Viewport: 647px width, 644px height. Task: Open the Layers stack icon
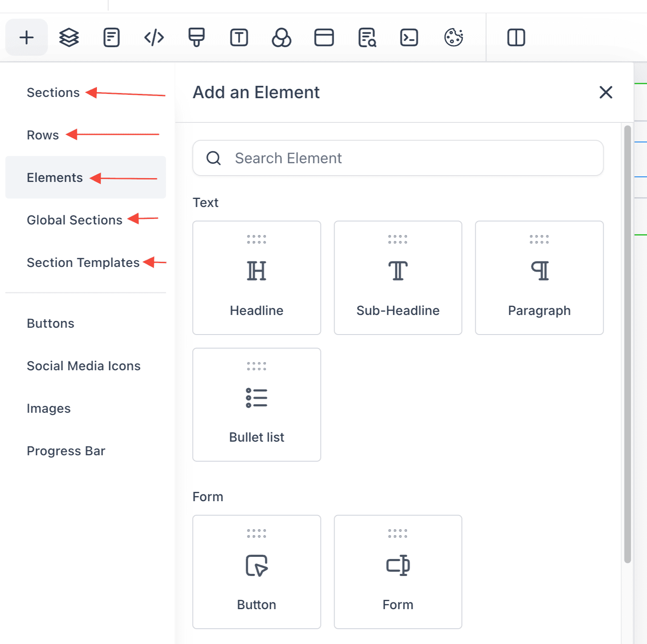click(x=69, y=37)
